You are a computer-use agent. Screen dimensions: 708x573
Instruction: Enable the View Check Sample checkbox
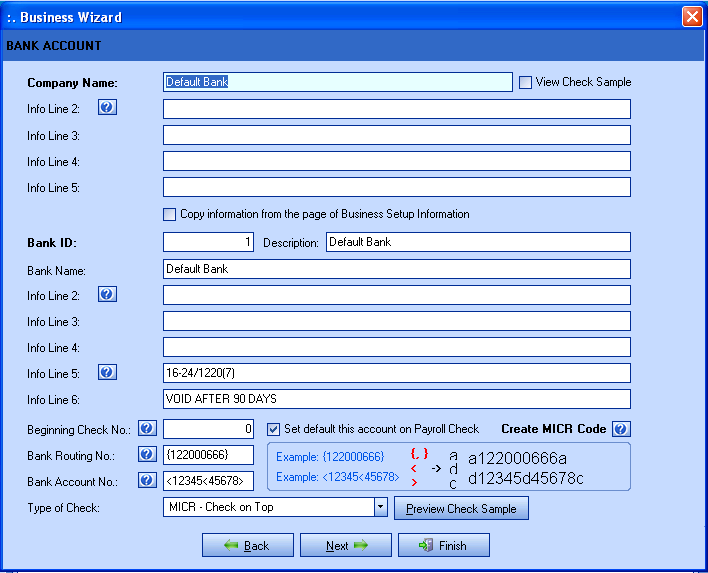[x=525, y=82]
